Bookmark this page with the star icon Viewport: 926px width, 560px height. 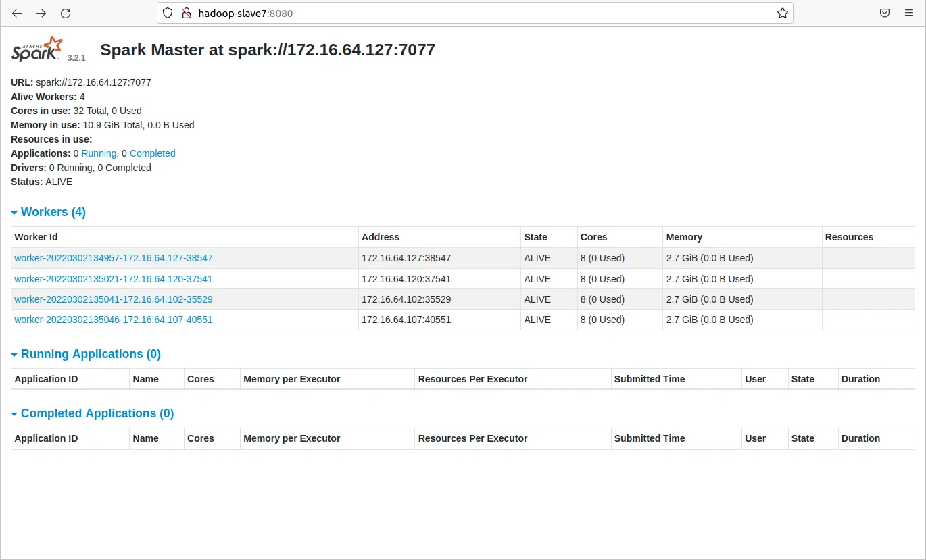coord(782,13)
